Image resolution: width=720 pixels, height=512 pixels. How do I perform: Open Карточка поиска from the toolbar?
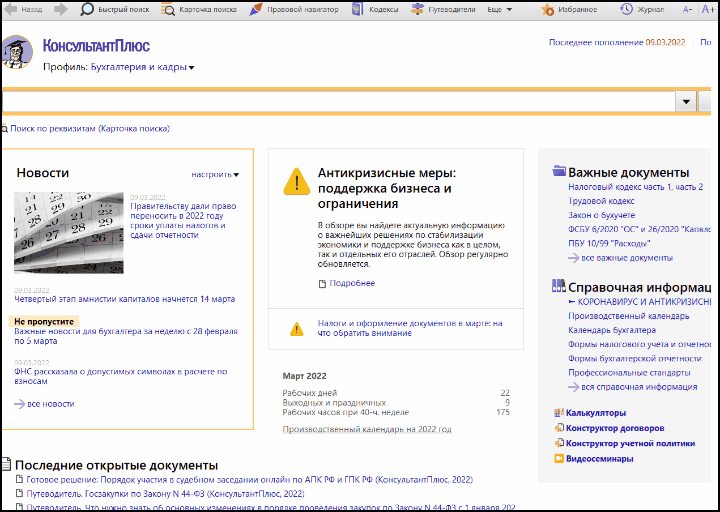pos(199,9)
